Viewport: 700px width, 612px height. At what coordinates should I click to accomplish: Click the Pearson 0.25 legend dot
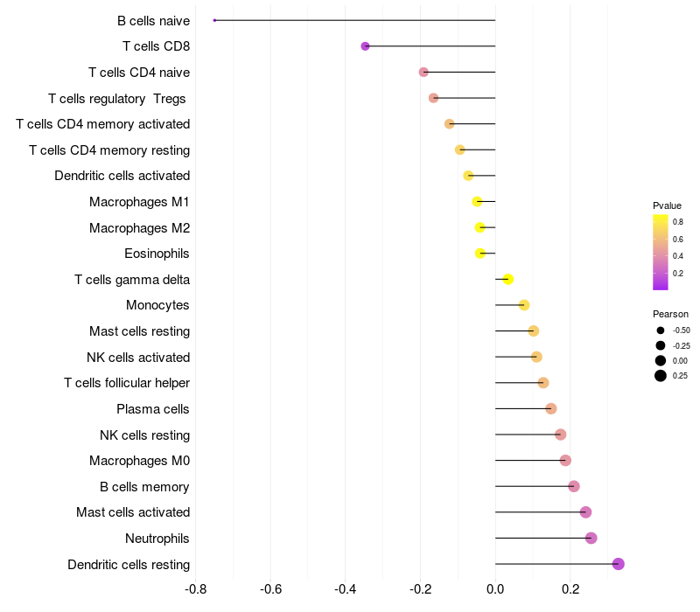point(661,376)
